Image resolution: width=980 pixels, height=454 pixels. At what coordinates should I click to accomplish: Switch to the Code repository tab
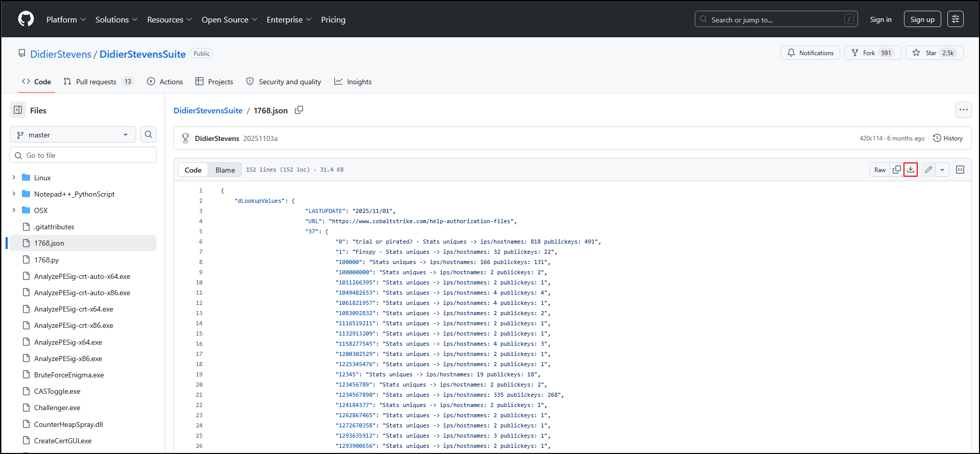(x=36, y=82)
